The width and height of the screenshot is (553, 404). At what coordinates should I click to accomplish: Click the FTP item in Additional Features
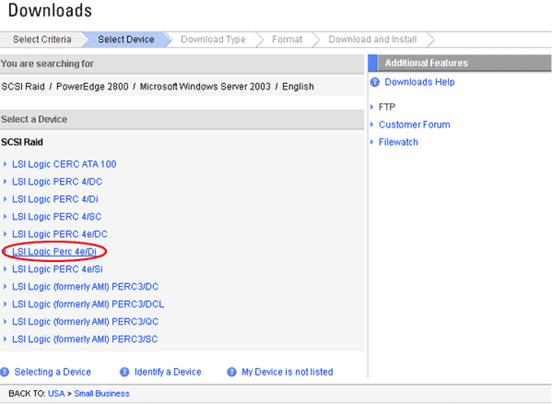[x=387, y=107]
